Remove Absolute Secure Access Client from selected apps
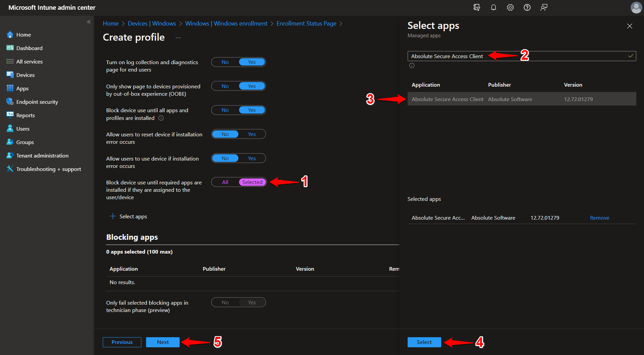 [x=599, y=218]
